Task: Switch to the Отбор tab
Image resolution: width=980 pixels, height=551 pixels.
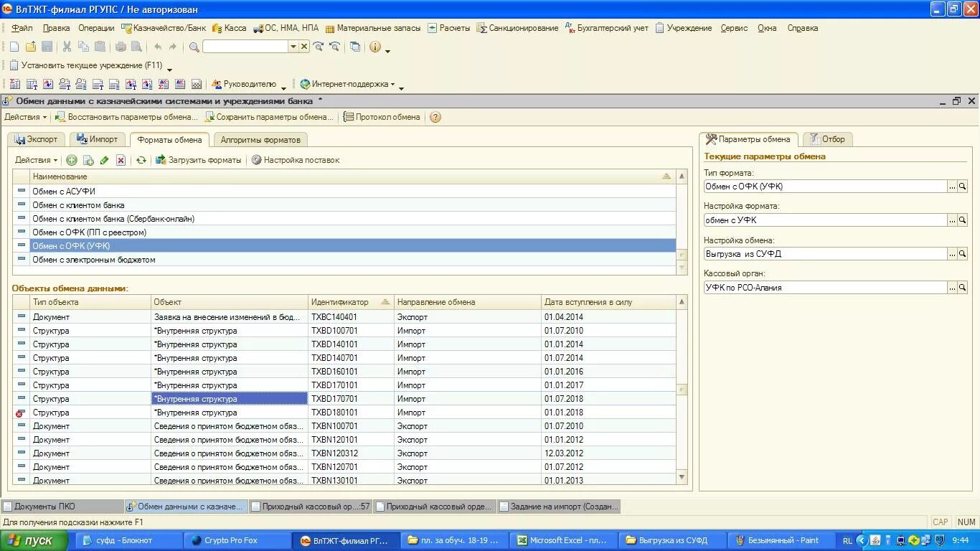Action: pyautogui.click(x=827, y=139)
